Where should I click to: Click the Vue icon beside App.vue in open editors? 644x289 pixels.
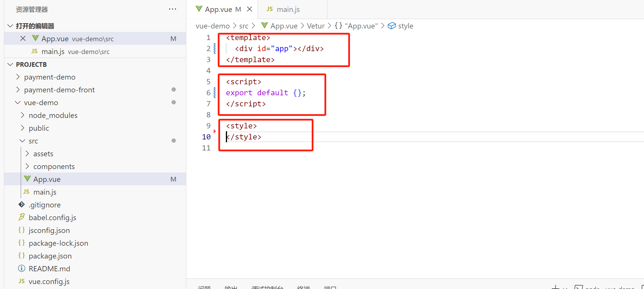[x=35, y=38]
